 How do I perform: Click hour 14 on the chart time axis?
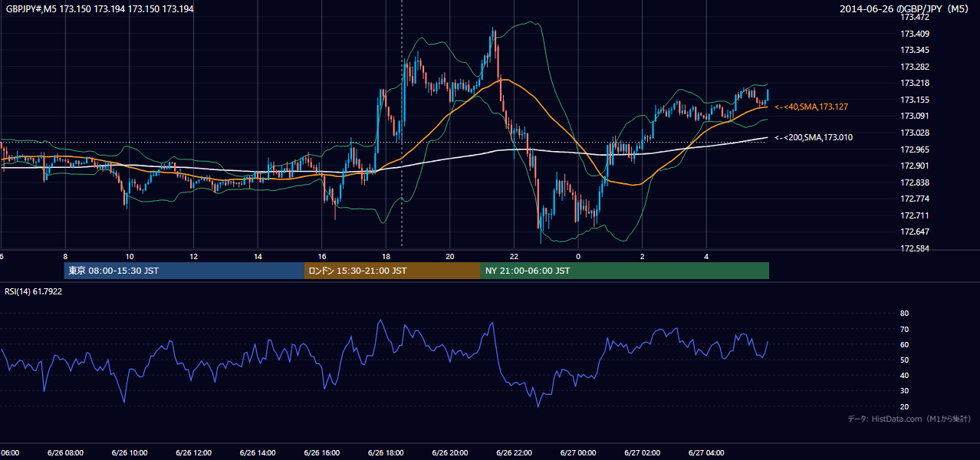tap(258, 256)
